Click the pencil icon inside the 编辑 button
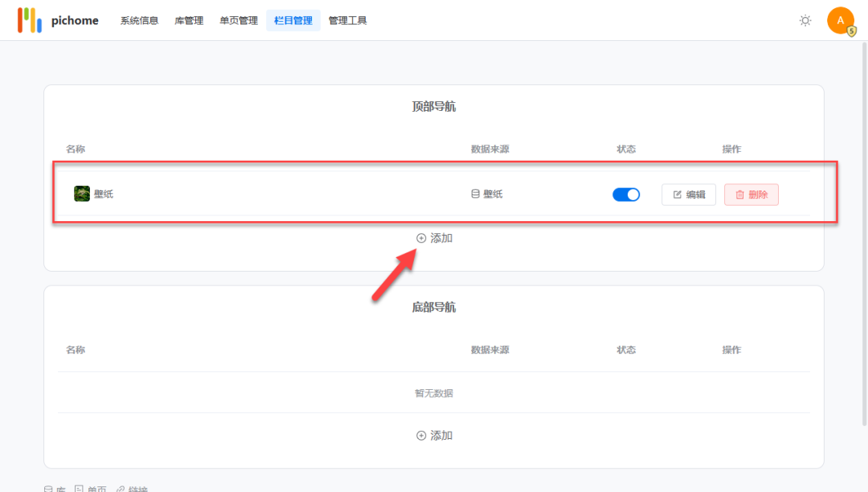The image size is (868, 492). [676, 193]
